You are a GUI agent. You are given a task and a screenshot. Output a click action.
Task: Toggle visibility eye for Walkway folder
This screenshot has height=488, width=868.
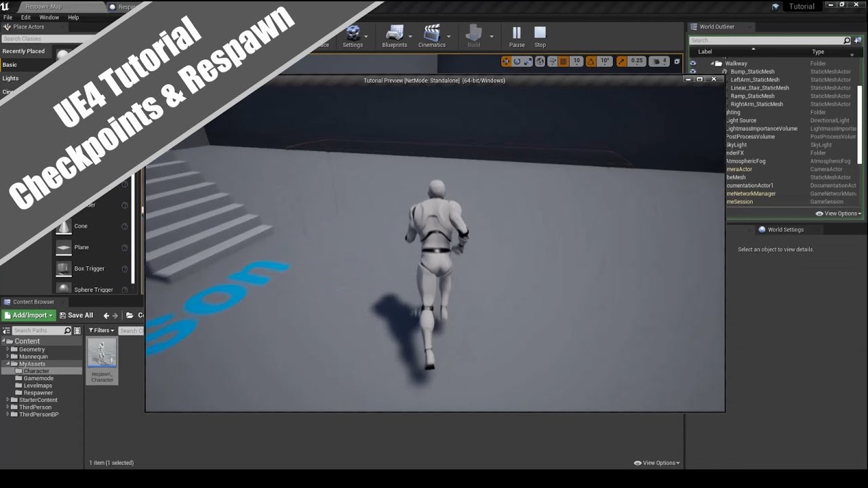coord(692,63)
